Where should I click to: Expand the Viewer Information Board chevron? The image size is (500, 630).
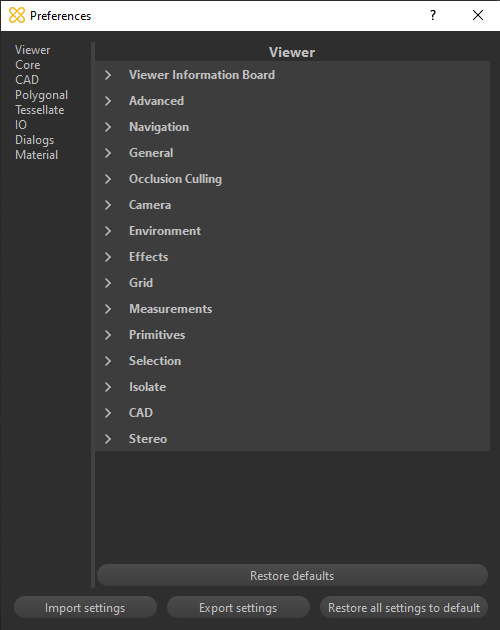tap(108, 75)
